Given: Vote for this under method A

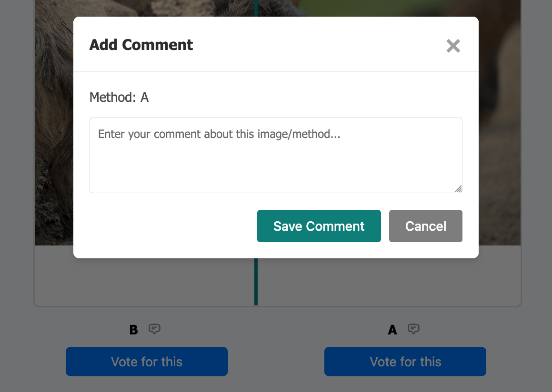Looking at the screenshot, I should tap(405, 362).
